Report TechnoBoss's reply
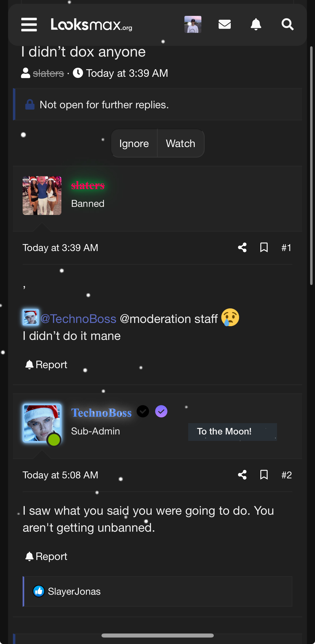Image resolution: width=315 pixels, height=644 pixels. (46, 556)
